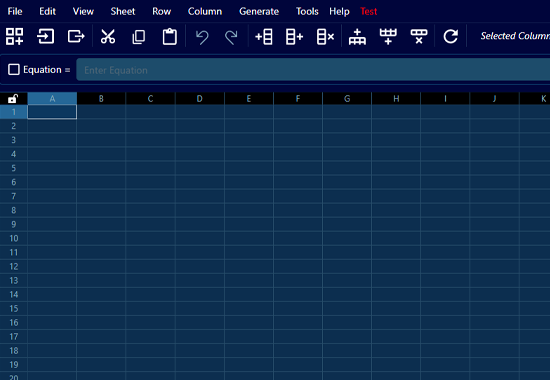The height and width of the screenshot is (380, 550).
Task: Redo the last undone action
Action: pyautogui.click(x=231, y=37)
